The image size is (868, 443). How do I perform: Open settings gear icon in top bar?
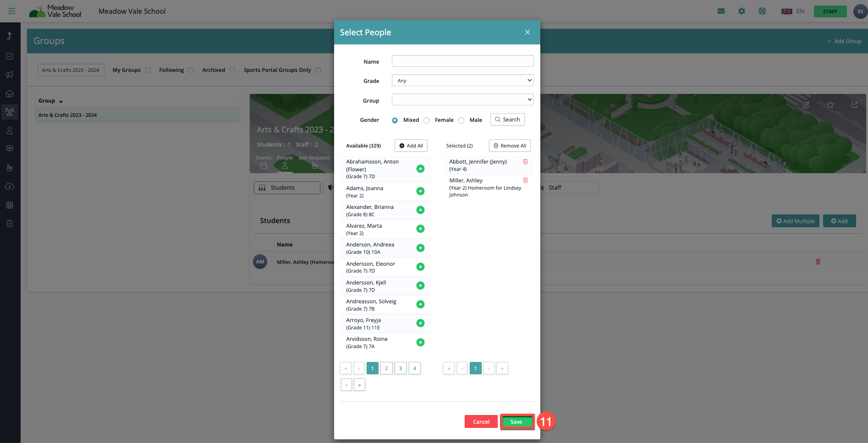[x=742, y=11]
